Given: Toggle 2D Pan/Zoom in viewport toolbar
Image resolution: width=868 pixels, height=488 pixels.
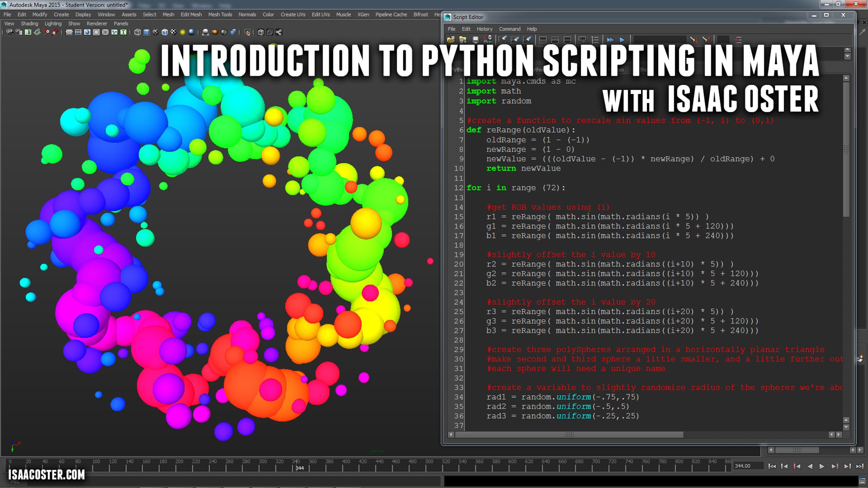Looking at the screenshot, I should click(46, 33).
